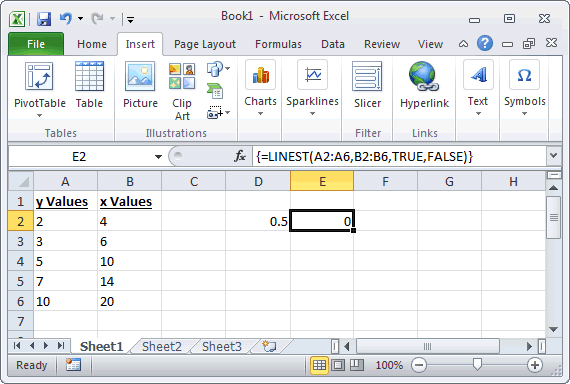570x384 pixels.
Task: Insert a Table
Action: (x=89, y=85)
